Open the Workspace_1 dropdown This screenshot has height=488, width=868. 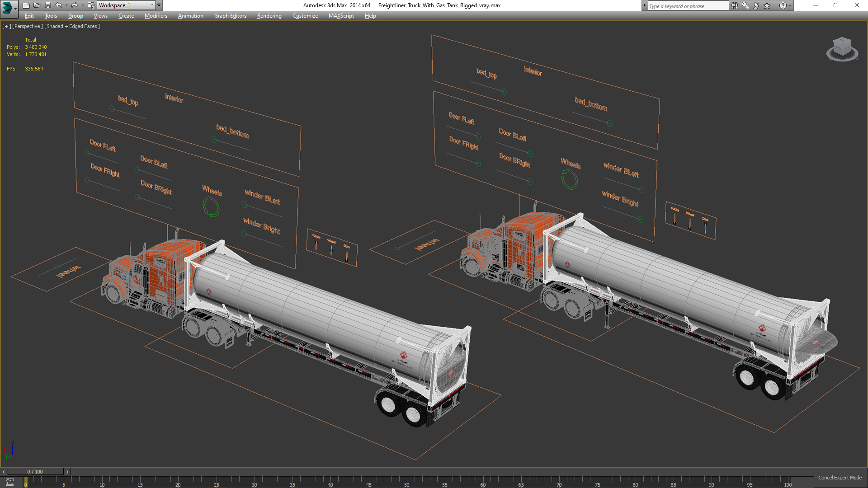tap(126, 5)
